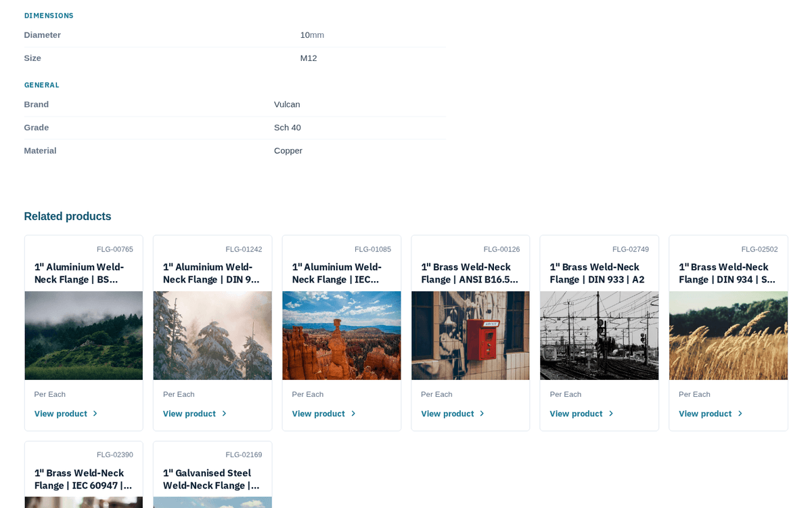The image size is (812, 508).
Task: Click the DIMENSIONS section heading
Action: tap(49, 16)
